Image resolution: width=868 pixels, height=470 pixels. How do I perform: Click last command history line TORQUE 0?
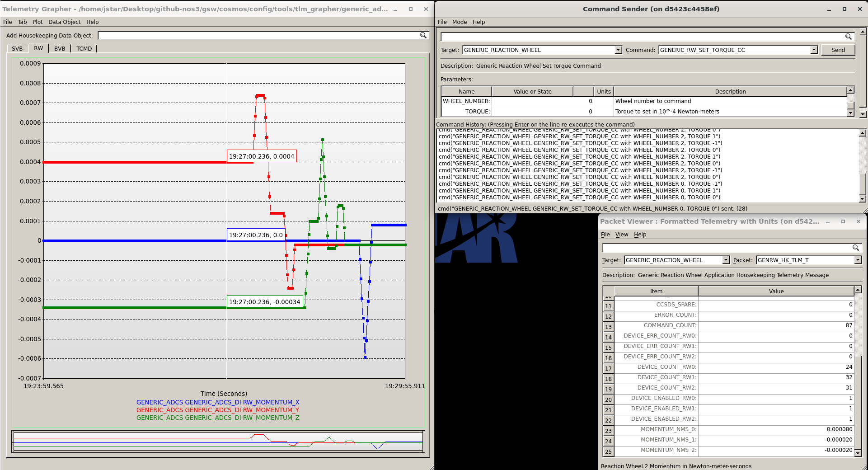(579, 197)
